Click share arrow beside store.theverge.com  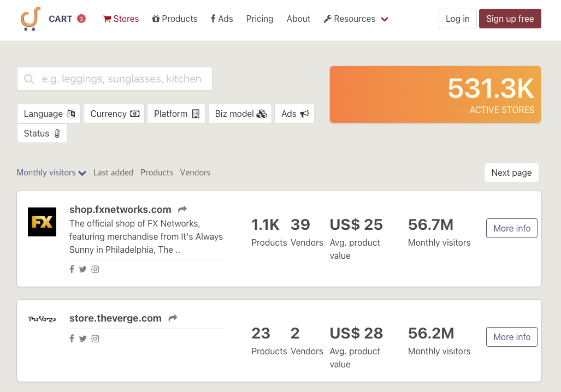pos(173,318)
